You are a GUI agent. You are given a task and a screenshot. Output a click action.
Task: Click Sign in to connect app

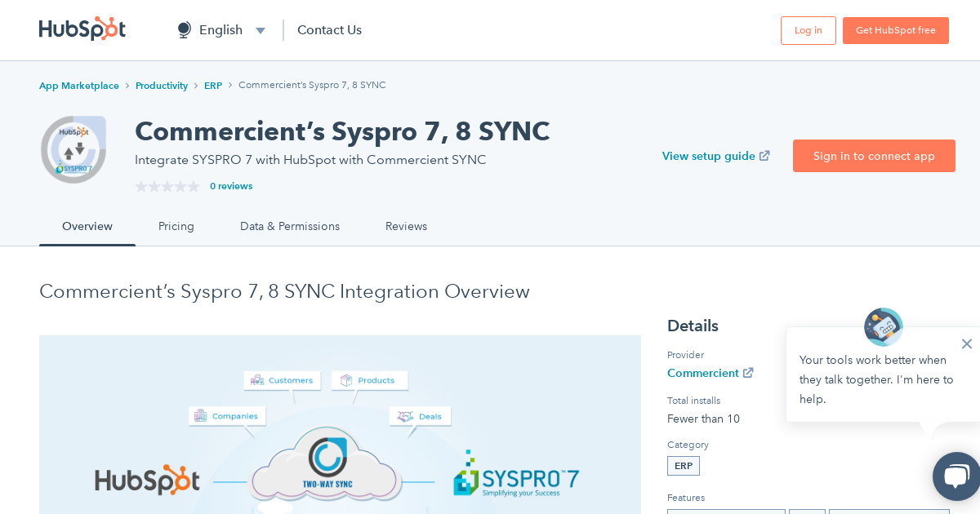point(874,156)
